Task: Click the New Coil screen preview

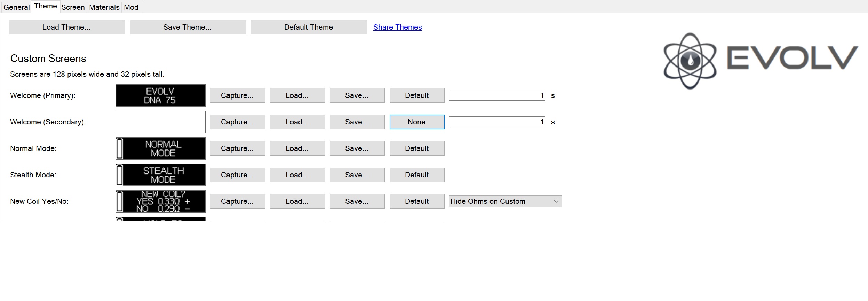Action: (160, 201)
